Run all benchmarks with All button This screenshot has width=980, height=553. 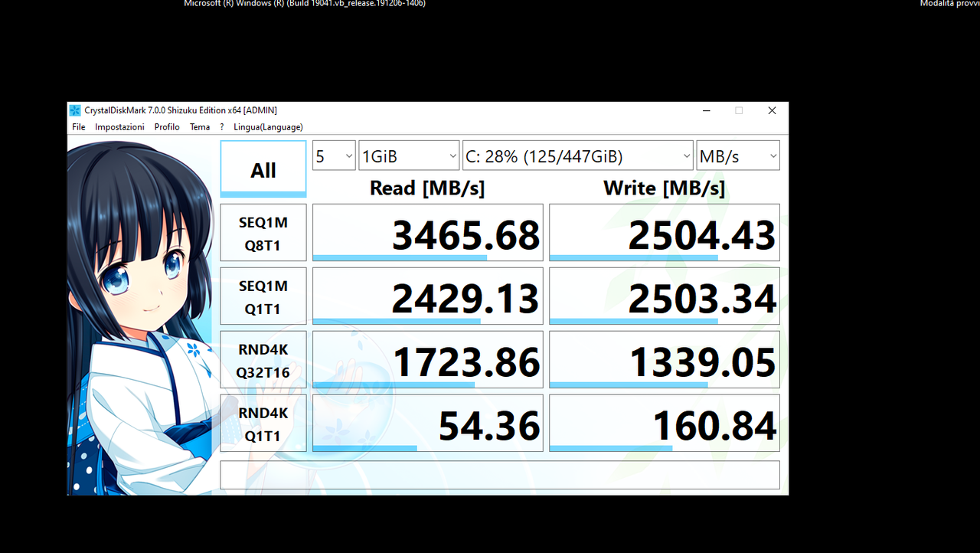click(x=263, y=169)
